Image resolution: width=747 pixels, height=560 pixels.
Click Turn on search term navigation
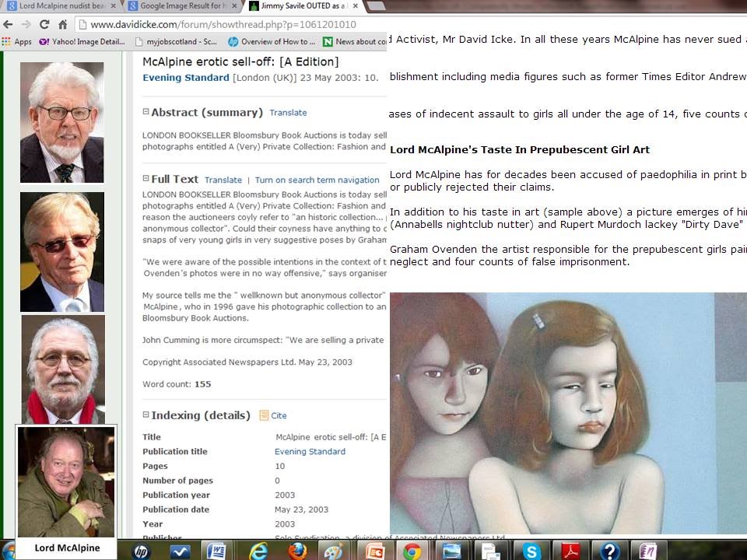[x=317, y=180]
